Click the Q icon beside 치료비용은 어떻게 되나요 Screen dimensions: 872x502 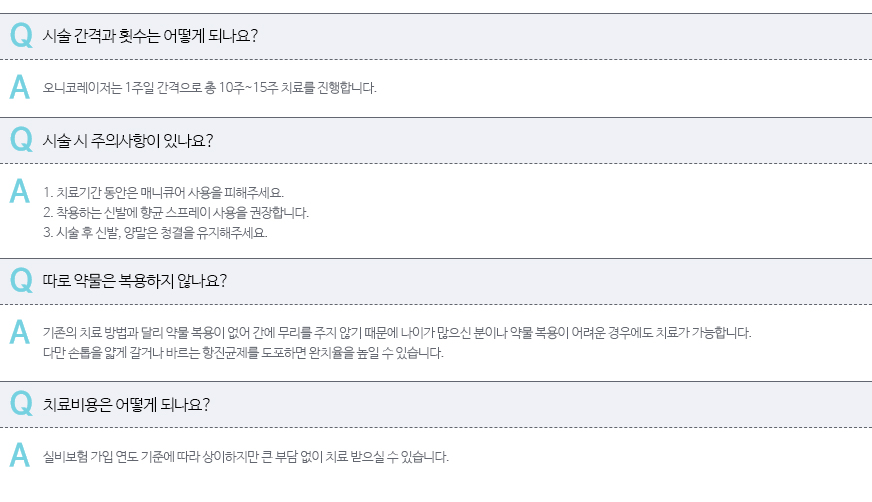coord(20,404)
